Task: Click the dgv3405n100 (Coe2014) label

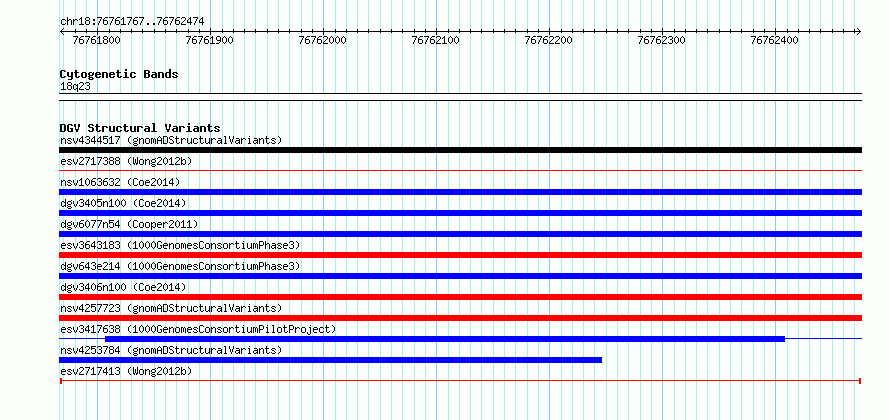Action: coord(123,203)
